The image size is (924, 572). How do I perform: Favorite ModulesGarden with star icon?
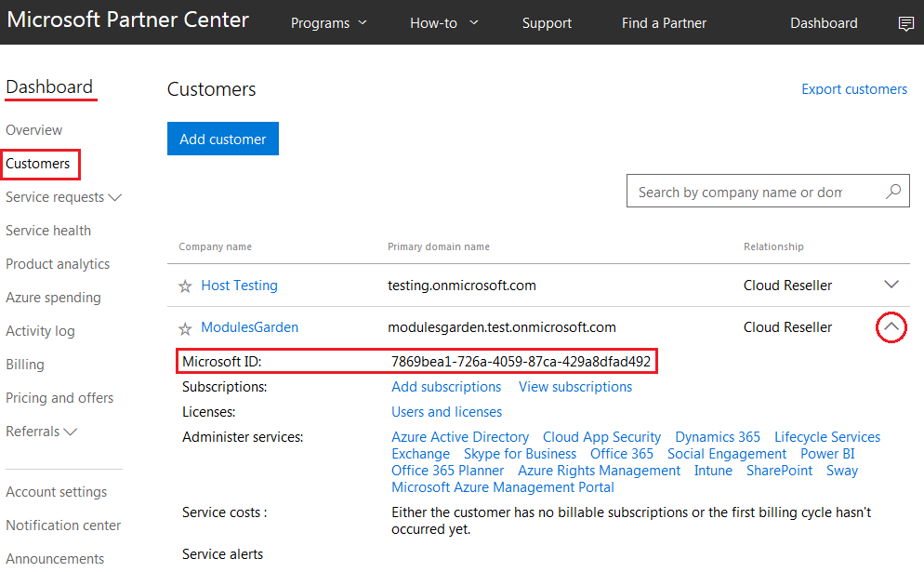coord(185,328)
